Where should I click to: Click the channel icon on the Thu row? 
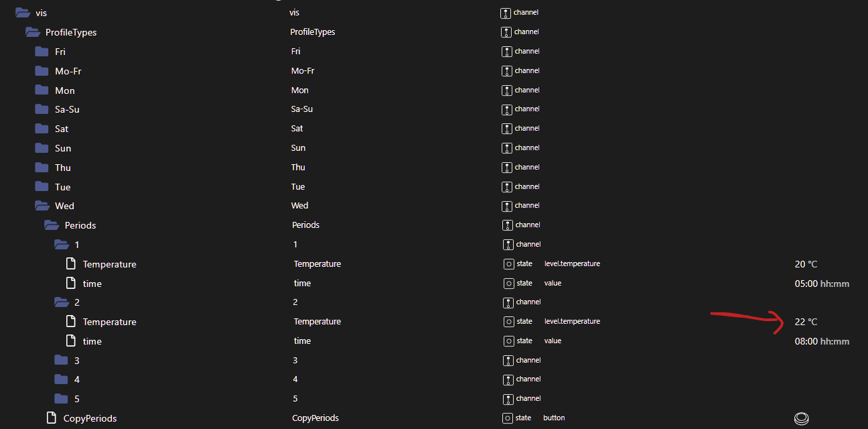[507, 167]
